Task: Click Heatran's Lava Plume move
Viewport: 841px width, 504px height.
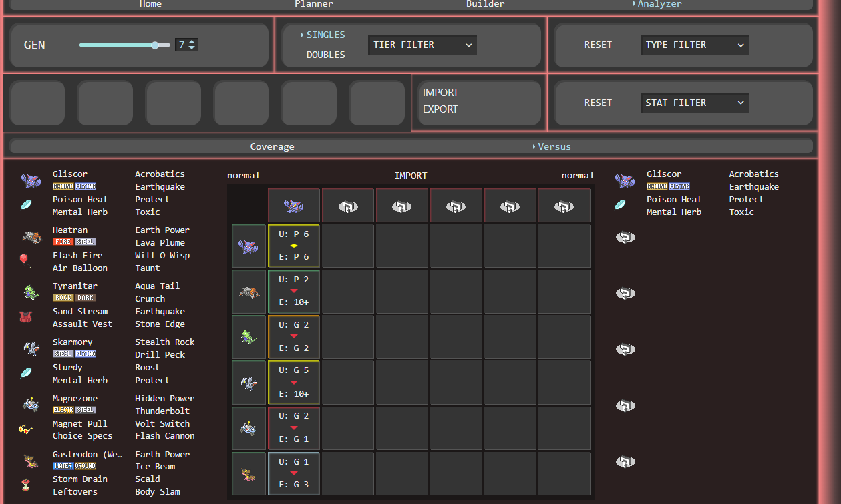Action: [x=160, y=242]
